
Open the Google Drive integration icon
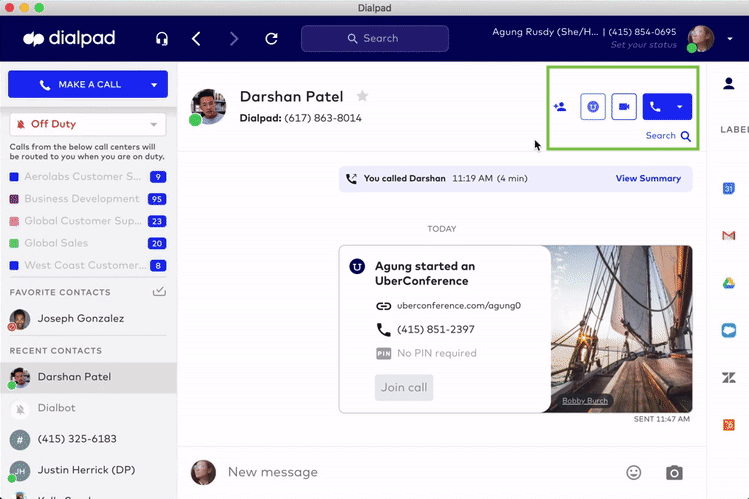click(x=728, y=283)
